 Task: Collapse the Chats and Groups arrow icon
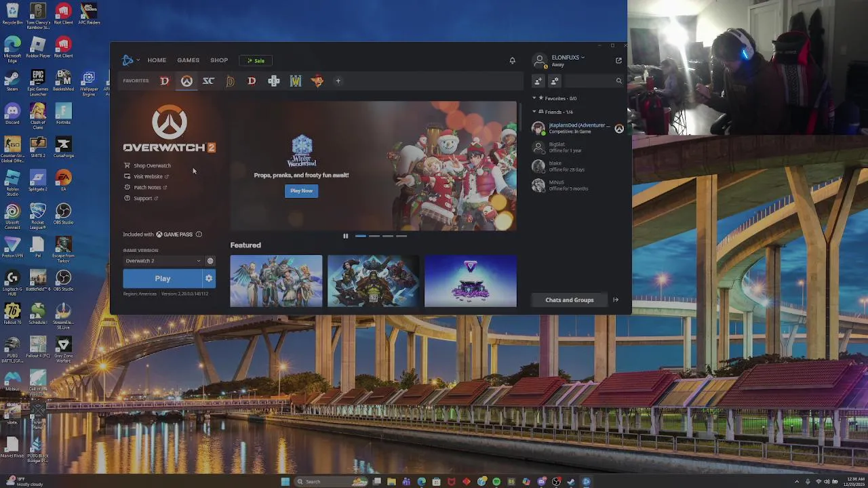pyautogui.click(x=616, y=300)
